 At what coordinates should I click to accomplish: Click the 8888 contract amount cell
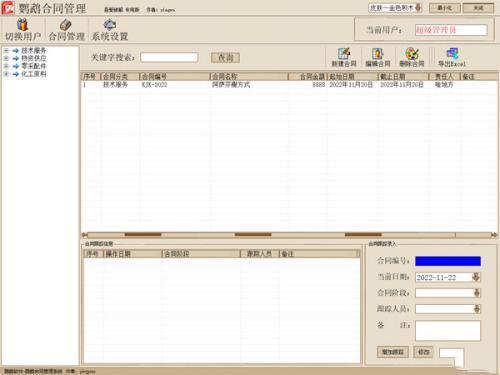pyautogui.click(x=318, y=85)
